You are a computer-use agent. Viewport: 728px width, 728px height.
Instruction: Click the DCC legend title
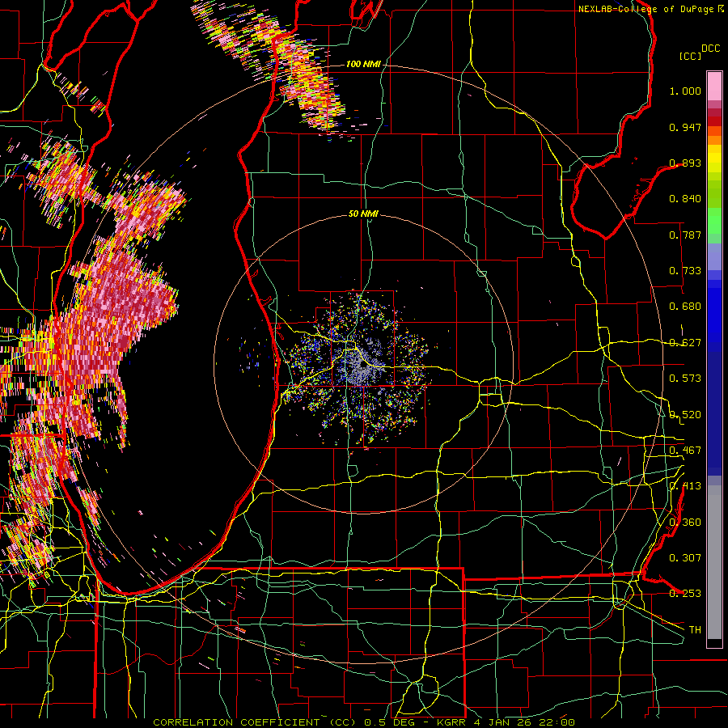click(x=710, y=49)
